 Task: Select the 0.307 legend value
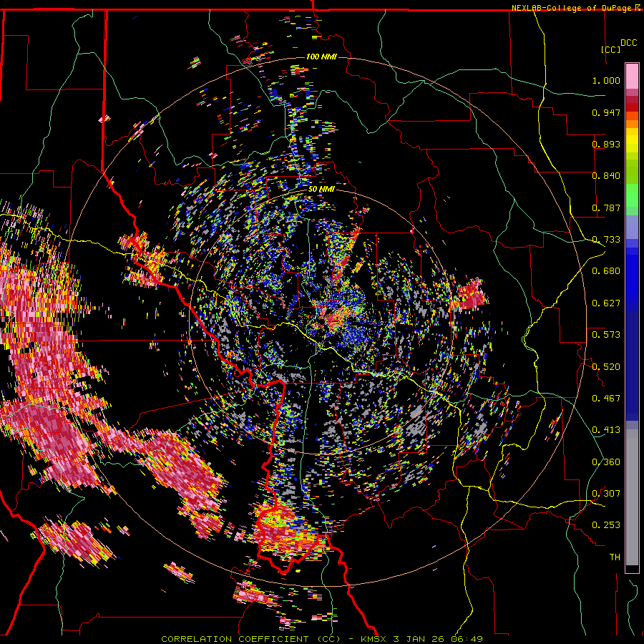point(606,494)
